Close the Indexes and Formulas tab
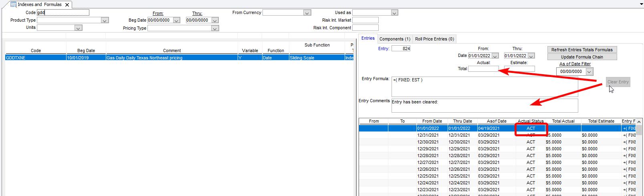This screenshot has height=196, width=644. coord(67,5)
